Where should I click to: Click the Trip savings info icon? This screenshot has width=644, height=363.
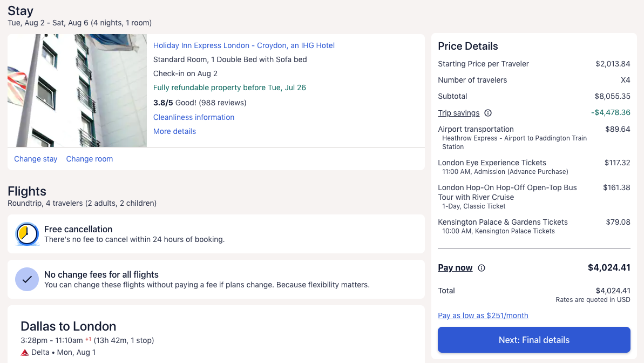488,113
